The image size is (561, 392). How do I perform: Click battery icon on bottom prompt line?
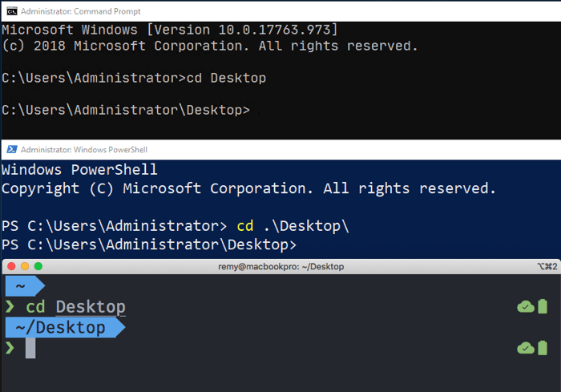coord(543,348)
